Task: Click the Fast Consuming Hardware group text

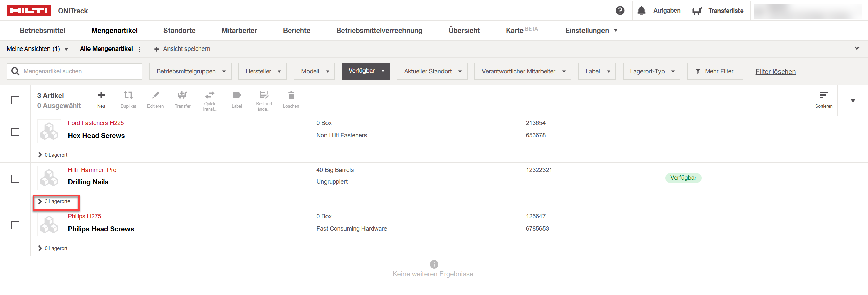Action: (x=352, y=229)
